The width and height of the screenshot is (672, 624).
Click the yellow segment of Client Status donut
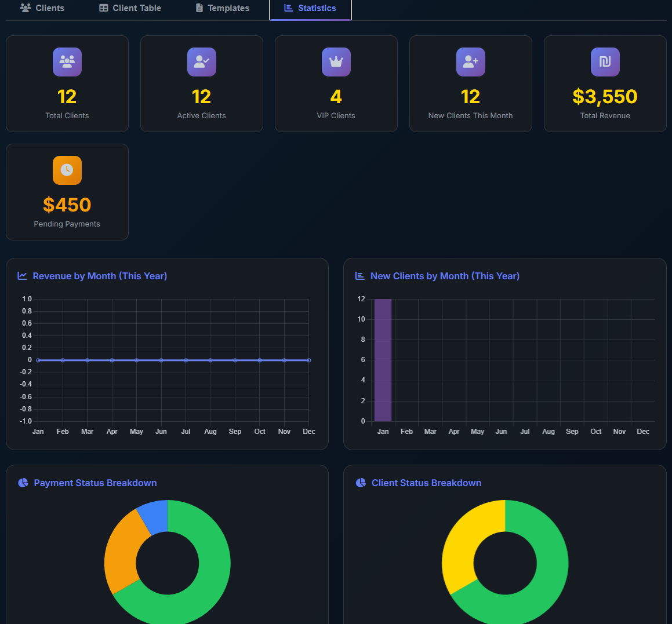click(464, 539)
